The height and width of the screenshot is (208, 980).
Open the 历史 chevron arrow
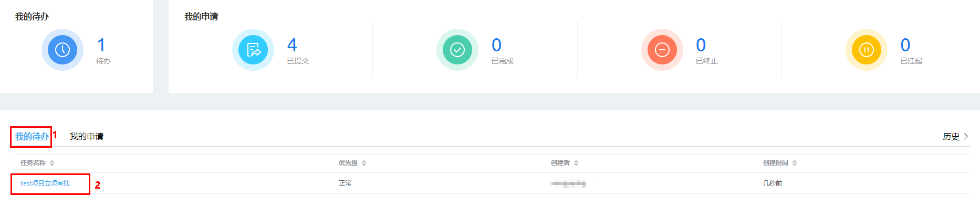point(966,136)
